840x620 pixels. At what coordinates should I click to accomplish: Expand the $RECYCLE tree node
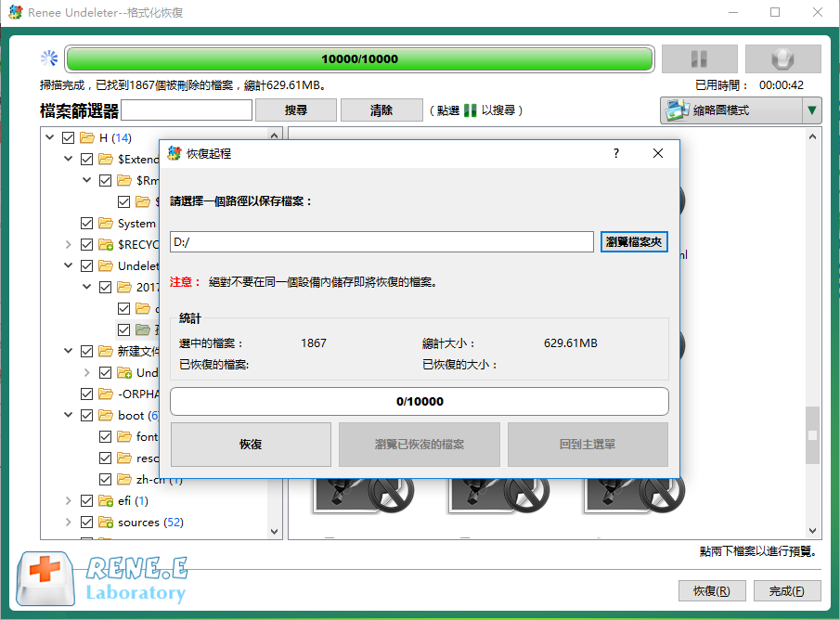pyautogui.click(x=68, y=244)
